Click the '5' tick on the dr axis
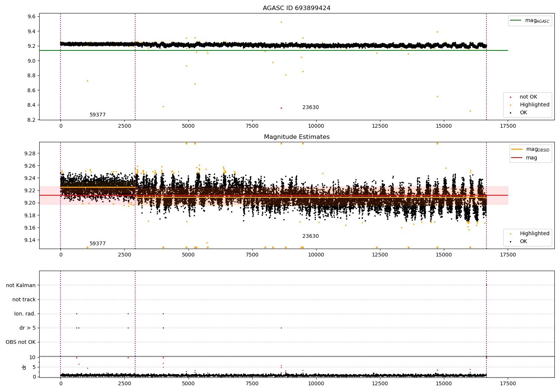The width and height of the screenshot is (560, 392). point(34,367)
